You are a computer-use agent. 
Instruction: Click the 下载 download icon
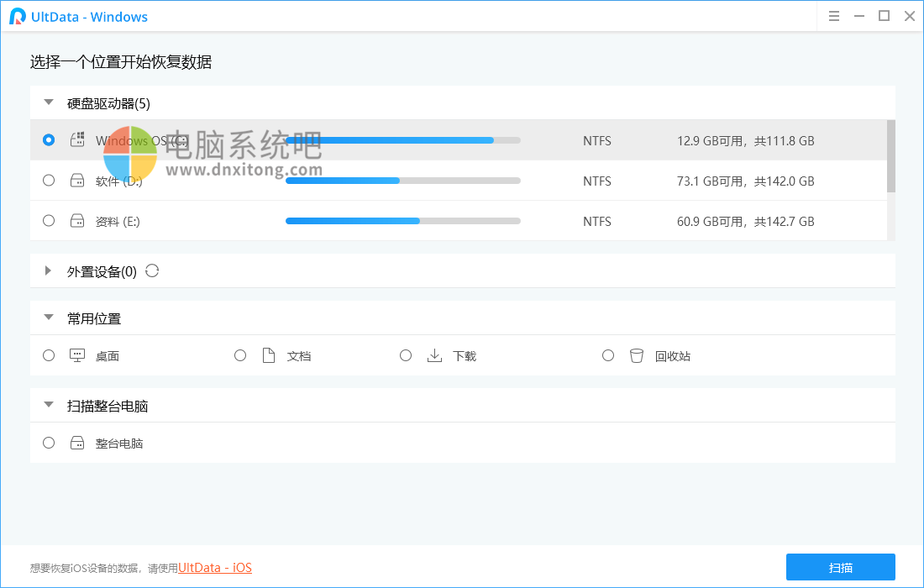(434, 355)
